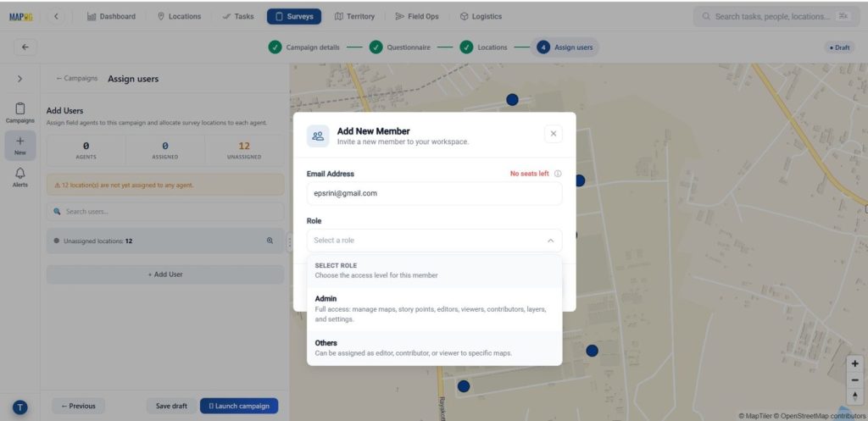Click the global search field
868x421 pixels.
click(x=775, y=17)
